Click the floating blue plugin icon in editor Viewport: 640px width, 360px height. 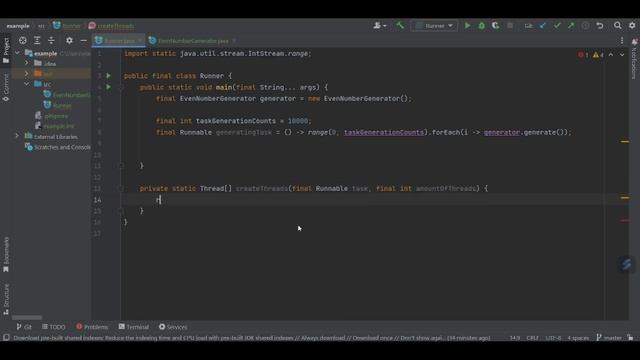tap(627, 264)
